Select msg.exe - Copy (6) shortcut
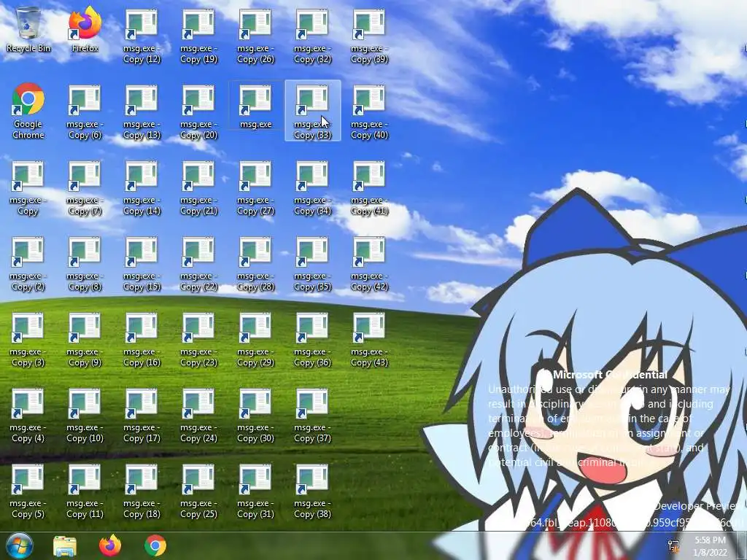This screenshot has height=560, width=747. point(85,112)
